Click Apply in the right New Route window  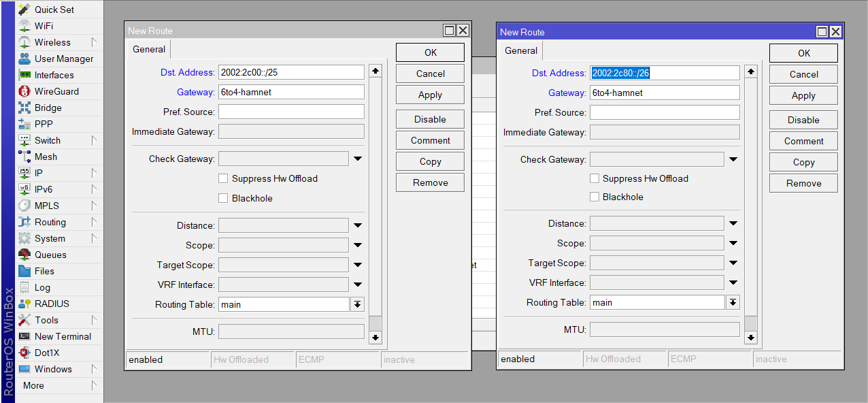pyautogui.click(x=803, y=95)
